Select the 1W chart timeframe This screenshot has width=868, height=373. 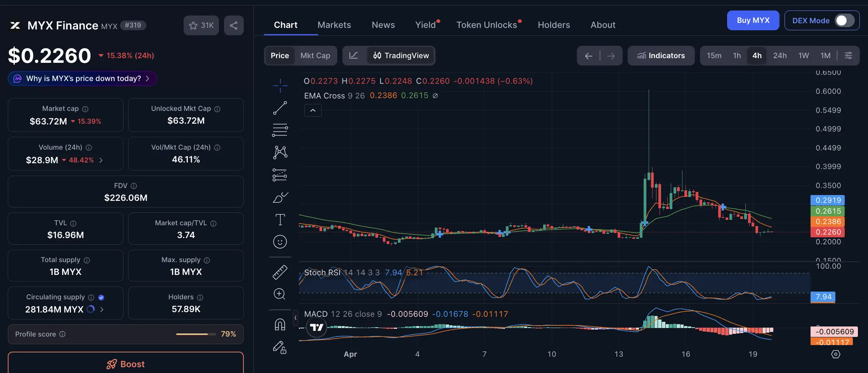coord(804,55)
